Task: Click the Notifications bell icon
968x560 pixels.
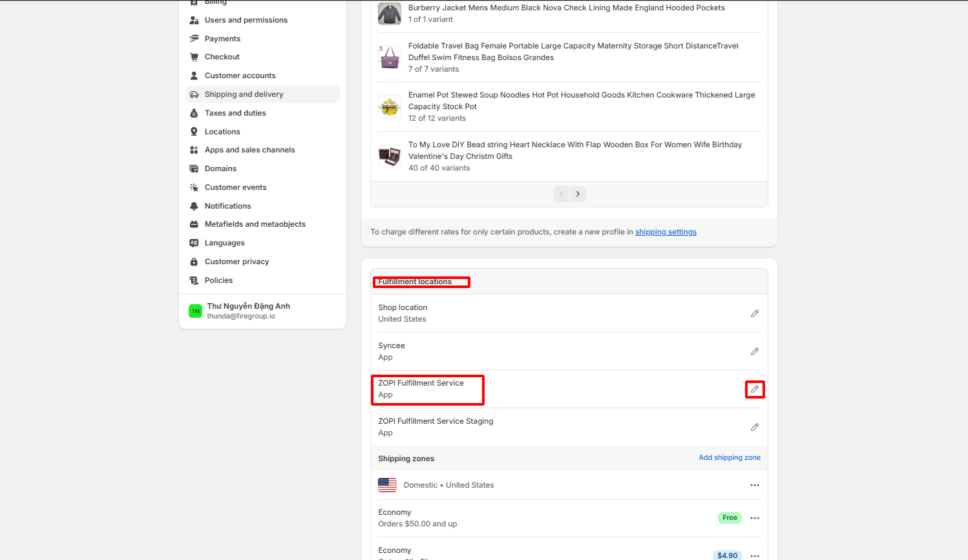Action: tap(194, 206)
